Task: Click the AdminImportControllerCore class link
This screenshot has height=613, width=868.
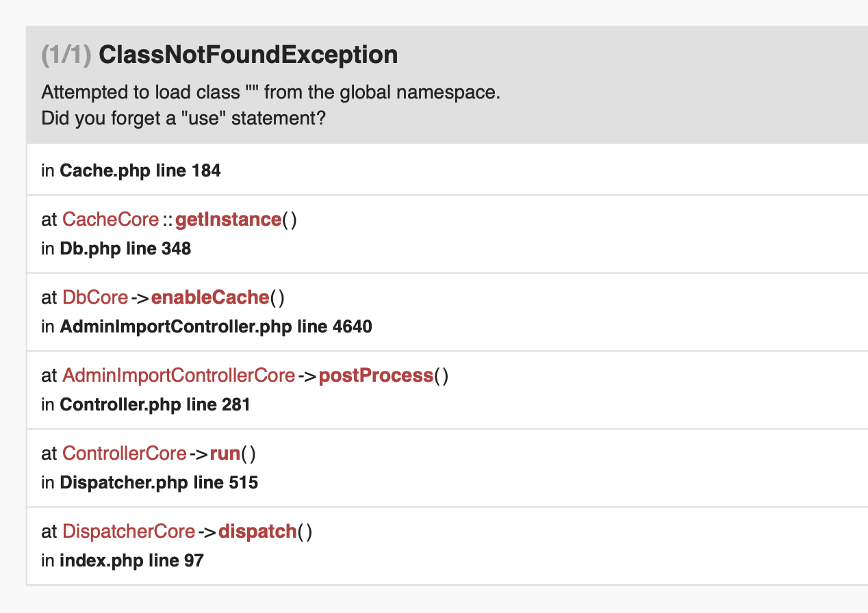Action: coord(178,376)
